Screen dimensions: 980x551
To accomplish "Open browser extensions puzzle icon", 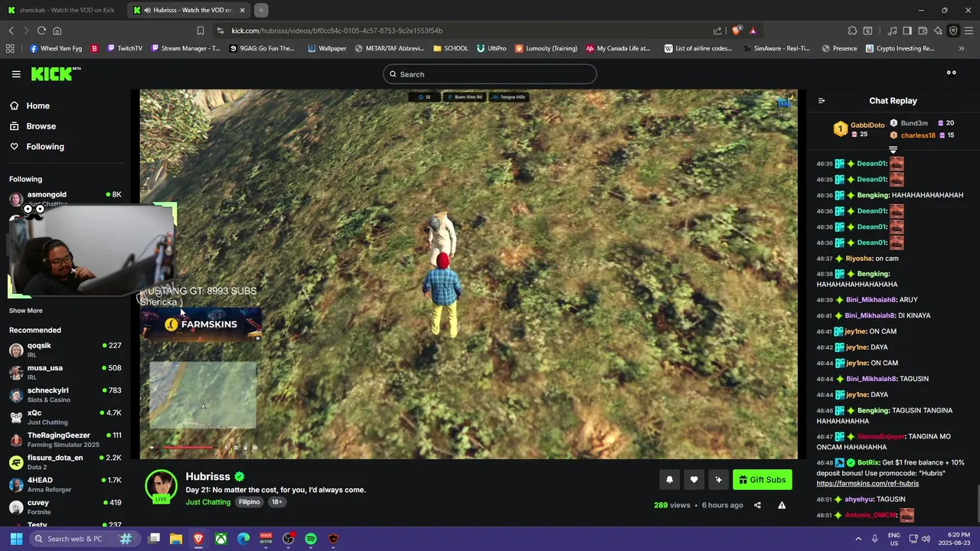I will coord(852,31).
